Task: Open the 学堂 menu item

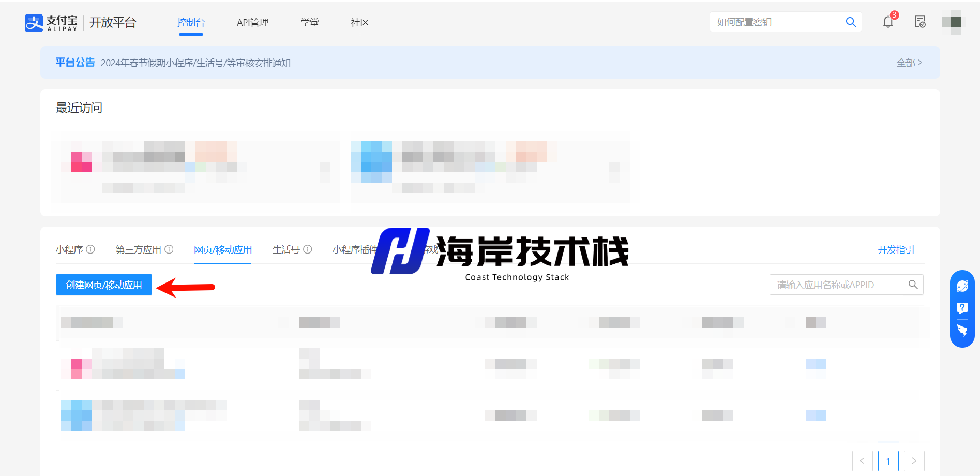Action: tap(310, 23)
